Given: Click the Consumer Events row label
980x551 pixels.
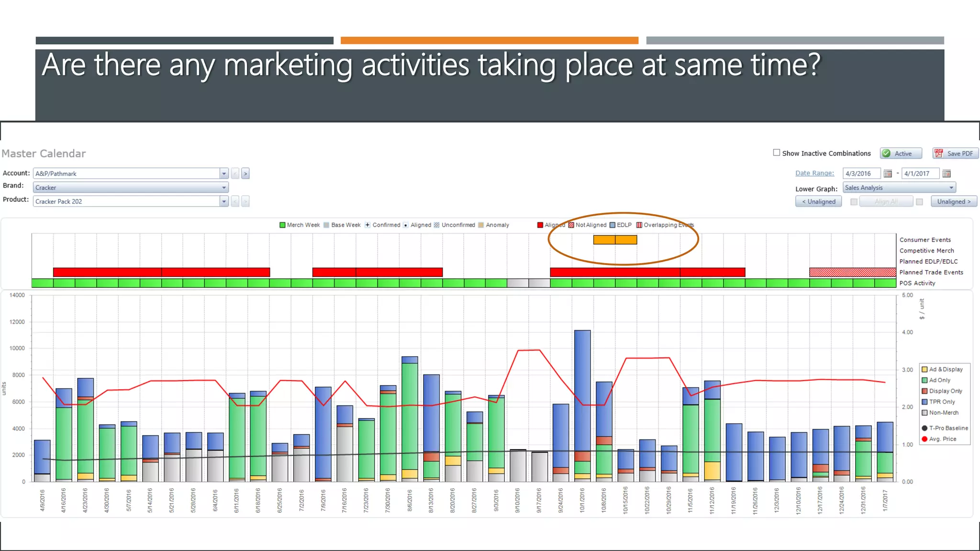Looking at the screenshot, I should click(x=925, y=240).
